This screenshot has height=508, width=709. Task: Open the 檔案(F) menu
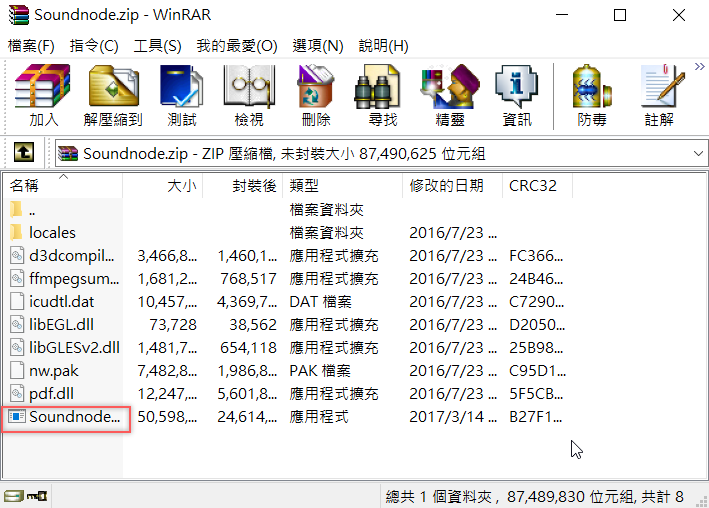(x=31, y=46)
